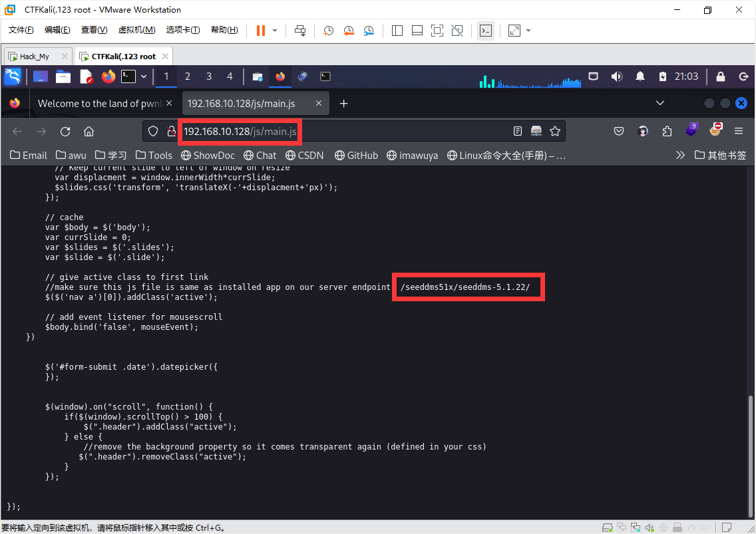Save page to Pocket
This screenshot has height=534, width=756.
(619, 131)
